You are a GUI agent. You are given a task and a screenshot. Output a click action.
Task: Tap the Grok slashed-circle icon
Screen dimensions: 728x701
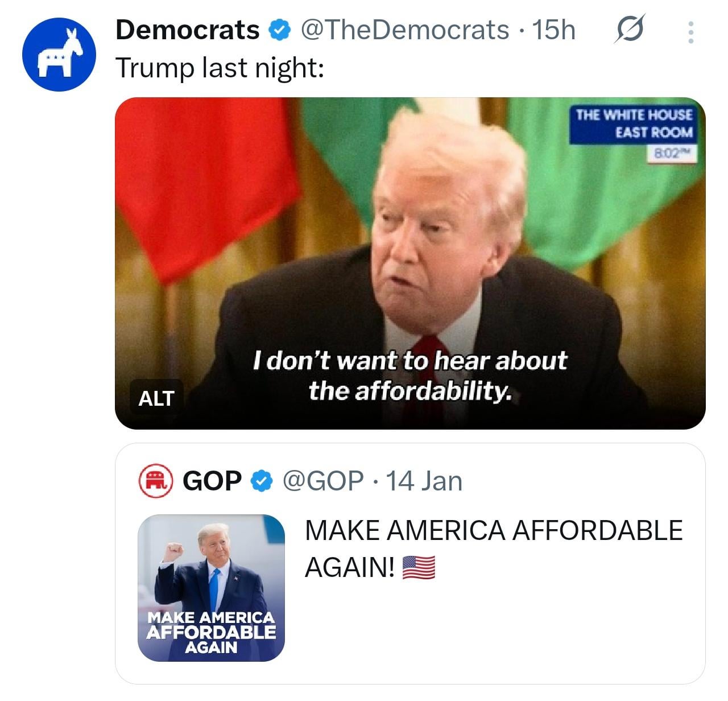tap(630, 30)
